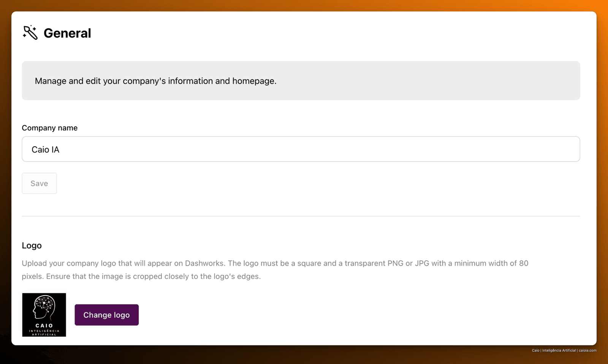Click 'Caio' at start of footer watermark
This screenshot has width=608, height=364.
click(x=535, y=350)
